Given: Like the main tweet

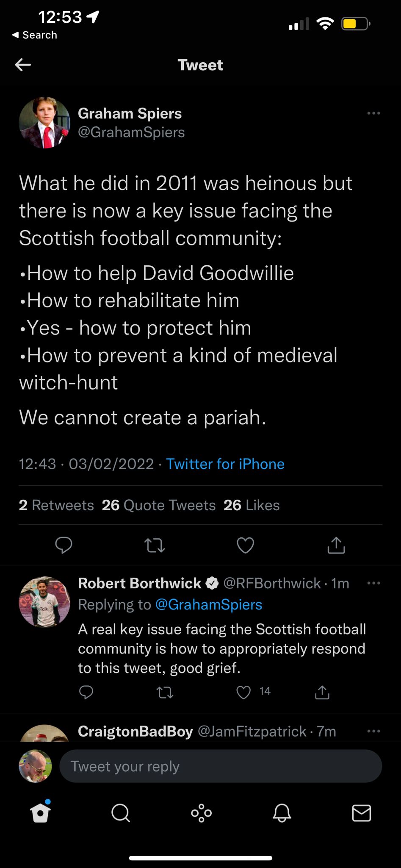Looking at the screenshot, I should [x=245, y=545].
